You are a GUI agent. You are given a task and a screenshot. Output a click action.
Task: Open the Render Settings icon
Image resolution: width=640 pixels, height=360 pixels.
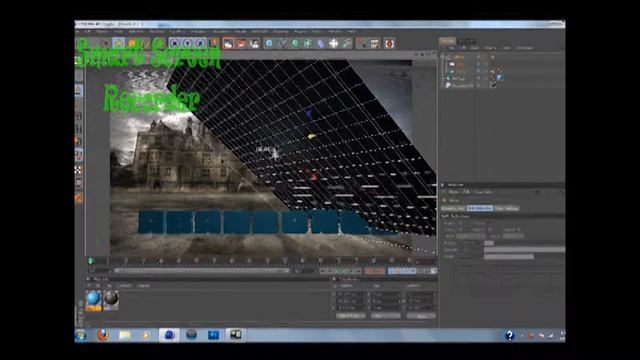(255, 43)
